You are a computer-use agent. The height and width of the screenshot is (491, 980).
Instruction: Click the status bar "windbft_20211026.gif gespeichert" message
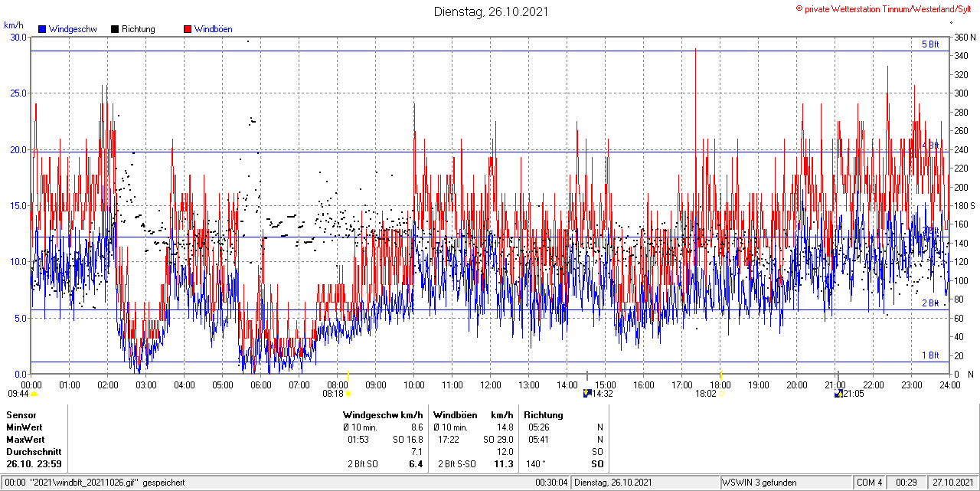[107, 483]
